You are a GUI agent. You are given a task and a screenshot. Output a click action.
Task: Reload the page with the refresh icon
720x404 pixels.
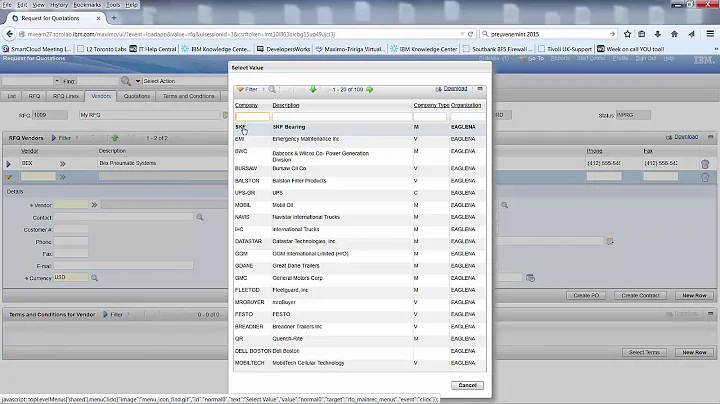[470, 34]
